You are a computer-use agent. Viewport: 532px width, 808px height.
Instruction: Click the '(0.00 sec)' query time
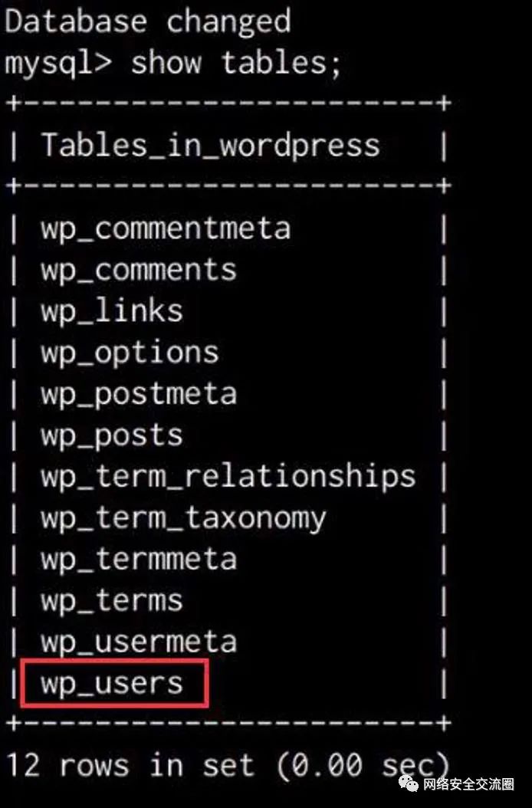point(362,765)
